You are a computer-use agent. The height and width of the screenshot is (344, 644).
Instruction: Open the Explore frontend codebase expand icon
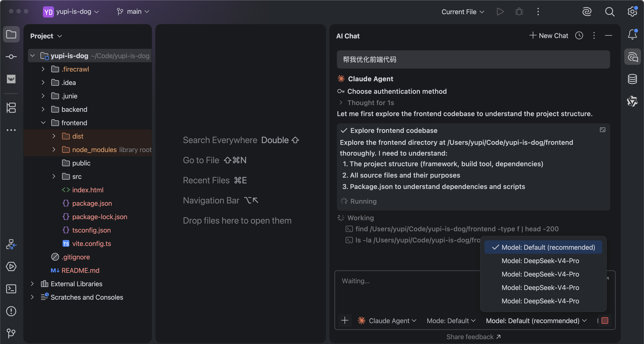click(x=602, y=130)
